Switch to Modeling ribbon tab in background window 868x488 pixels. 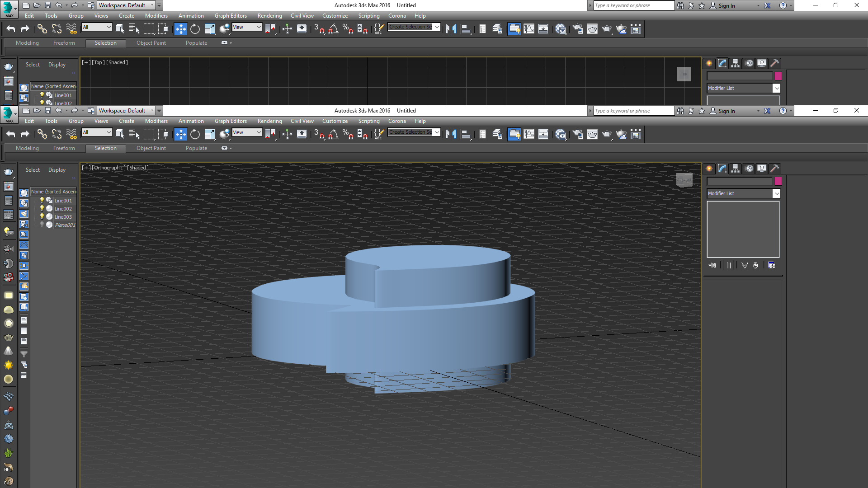(27, 43)
